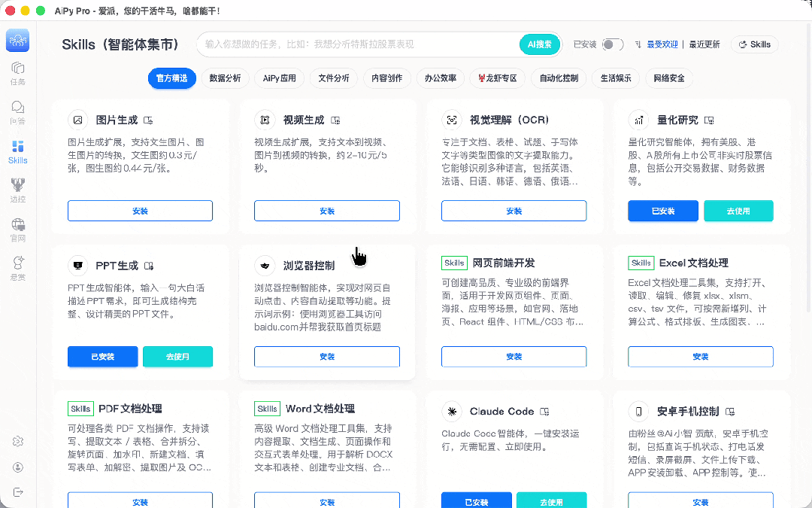This screenshot has height=508, width=812.
Task: Click the Skills tag on 网页前端开发 card
Action: [454, 263]
